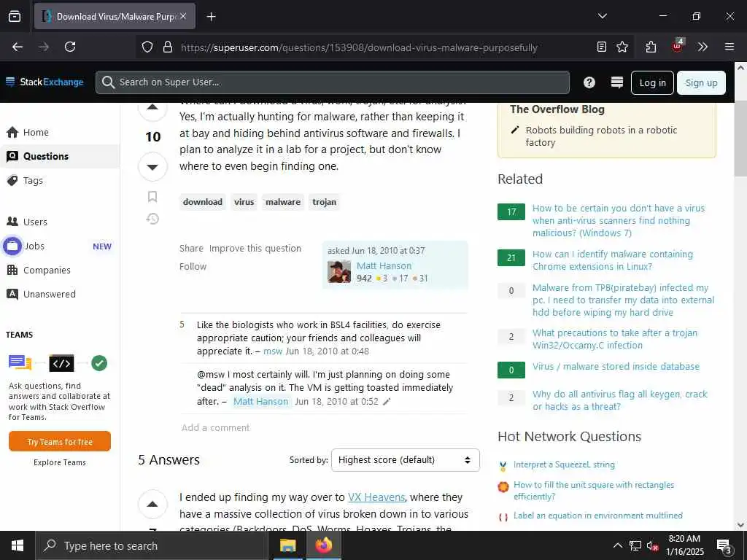Downvote the question with score 10

click(152, 167)
